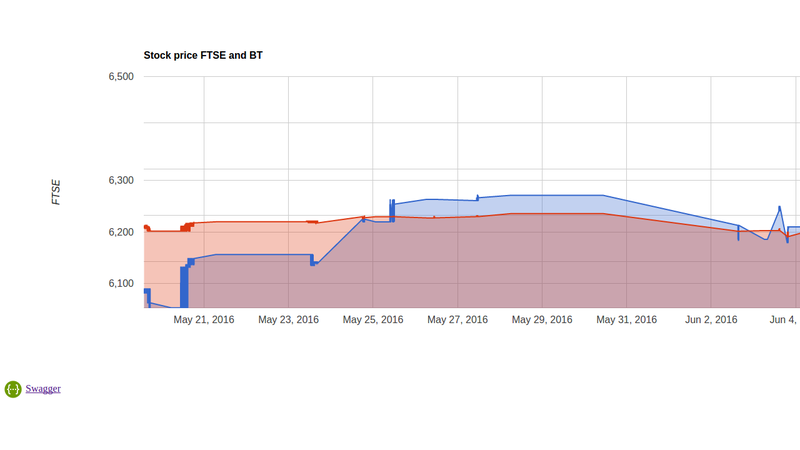The width and height of the screenshot is (800, 450).
Task: Select the May 27, 2016 date label
Action: [x=457, y=320]
